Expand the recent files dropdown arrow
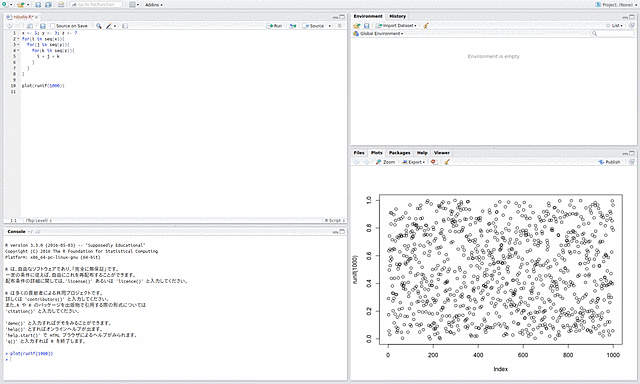The width and height of the screenshot is (640, 384). pyautogui.click(x=28, y=5)
